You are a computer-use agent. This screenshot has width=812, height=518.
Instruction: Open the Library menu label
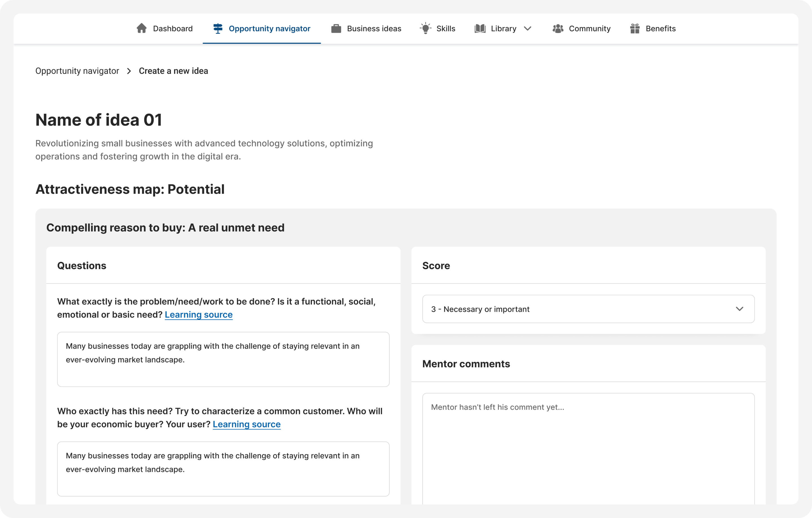coord(504,29)
